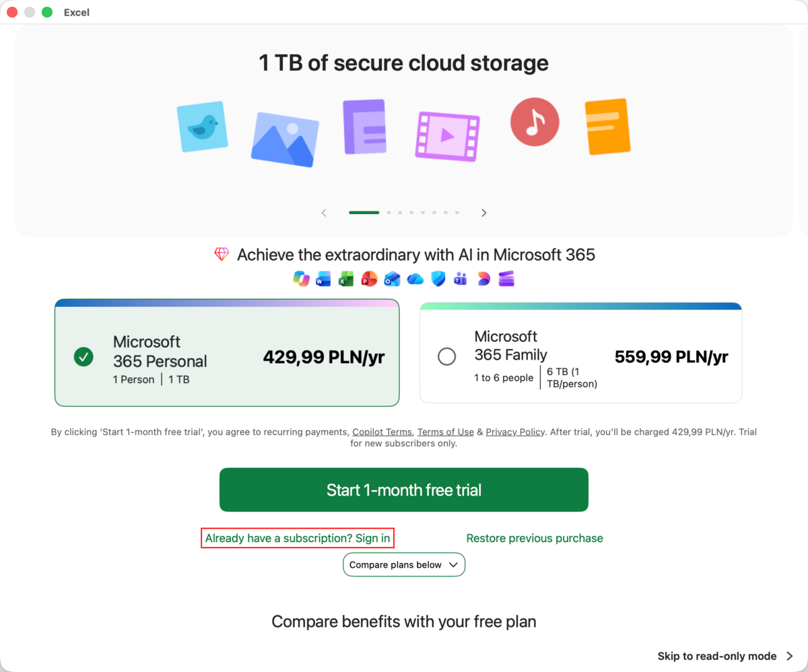Image resolution: width=808 pixels, height=672 pixels.
Task: Click the Outlook app icon
Action: click(x=392, y=278)
